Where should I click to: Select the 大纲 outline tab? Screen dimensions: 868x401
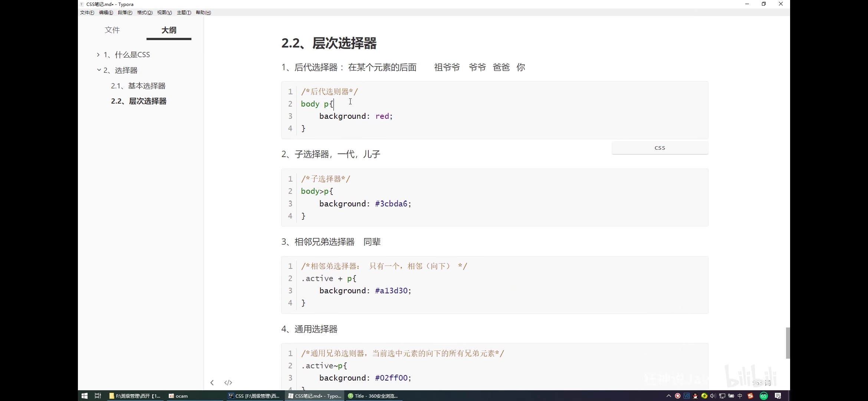169,30
